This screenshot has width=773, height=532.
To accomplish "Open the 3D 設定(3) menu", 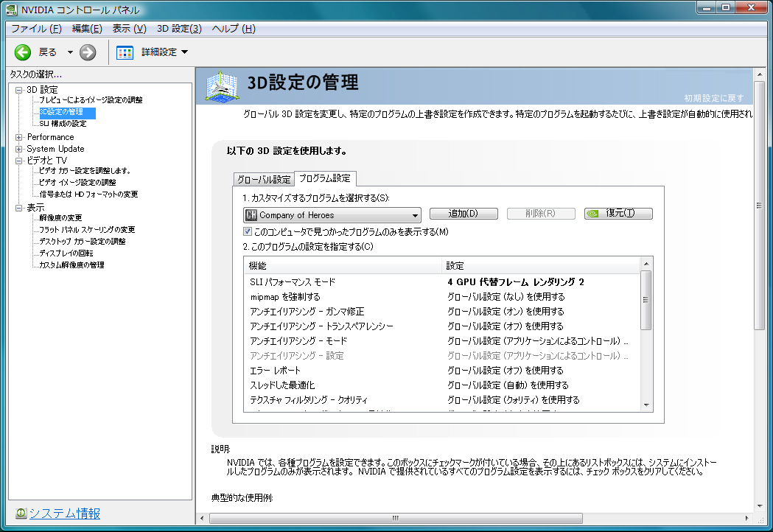I will point(179,29).
